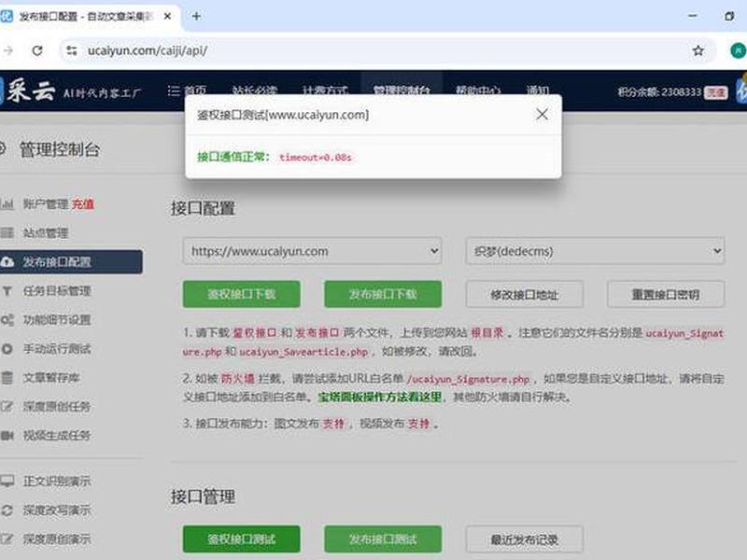The width and height of the screenshot is (747, 560).
Task: Open 正文识别演示 in the sidebar
Action: (57, 482)
